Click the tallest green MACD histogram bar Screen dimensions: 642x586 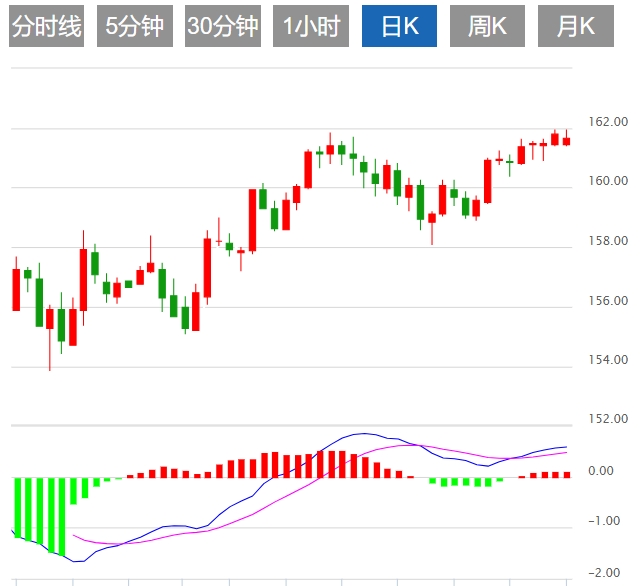(62, 515)
